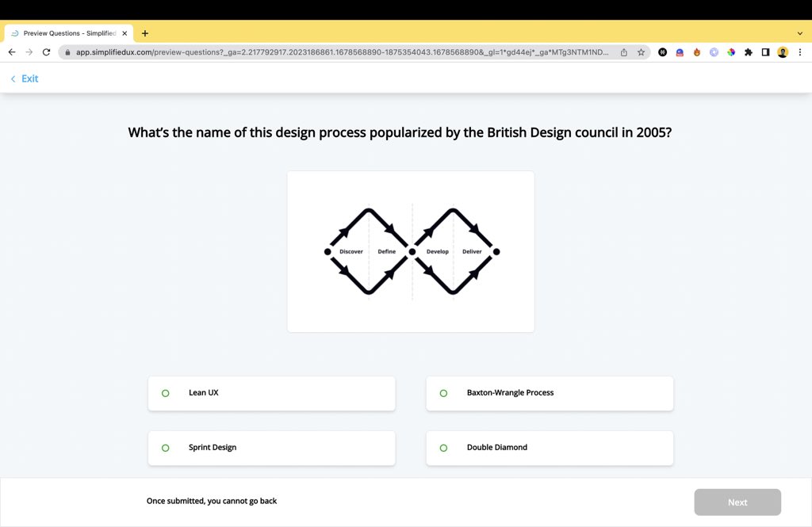Viewport: 812px width, 527px height.
Task: Click the address bar URL field
Action: pyautogui.click(x=317, y=52)
